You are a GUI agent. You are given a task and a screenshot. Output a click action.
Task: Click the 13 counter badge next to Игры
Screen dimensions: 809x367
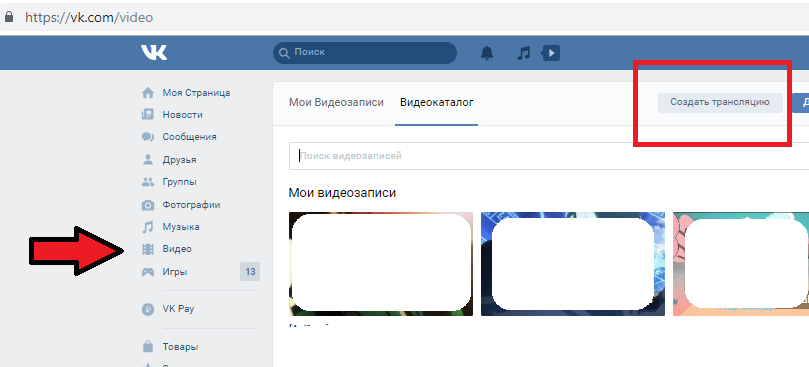click(250, 272)
